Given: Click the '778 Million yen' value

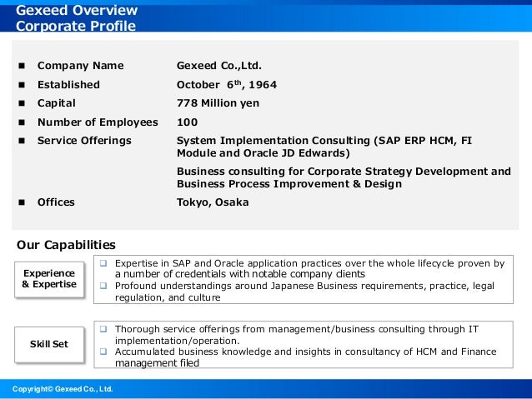Looking at the screenshot, I should [218, 103].
